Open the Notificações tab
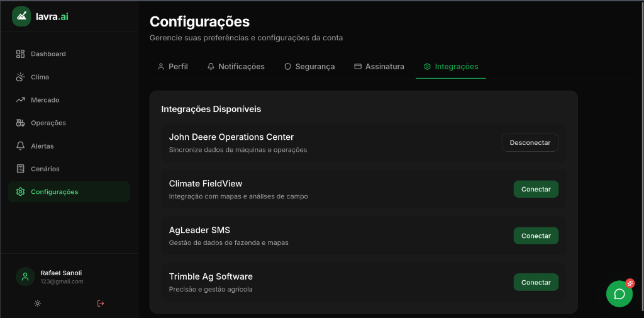This screenshot has width=644, height=318. coord(236,67)
